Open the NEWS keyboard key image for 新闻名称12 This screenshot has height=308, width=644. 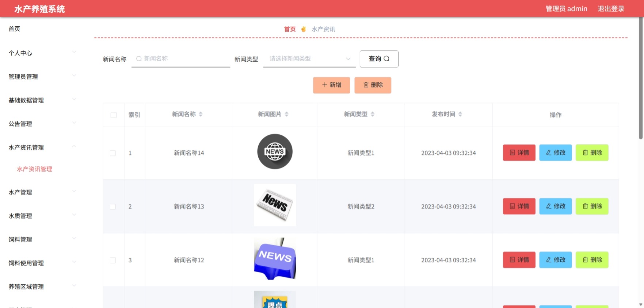[x=275, y=259]
